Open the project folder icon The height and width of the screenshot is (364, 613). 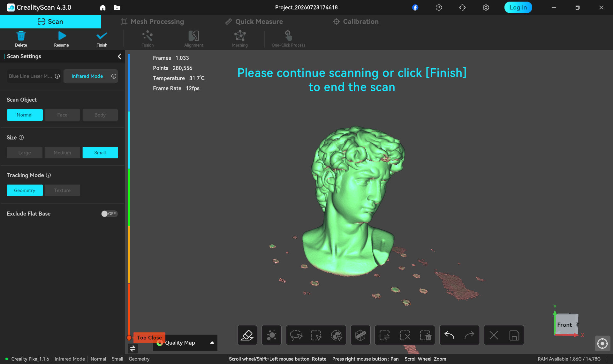click(x=117, y=7)
